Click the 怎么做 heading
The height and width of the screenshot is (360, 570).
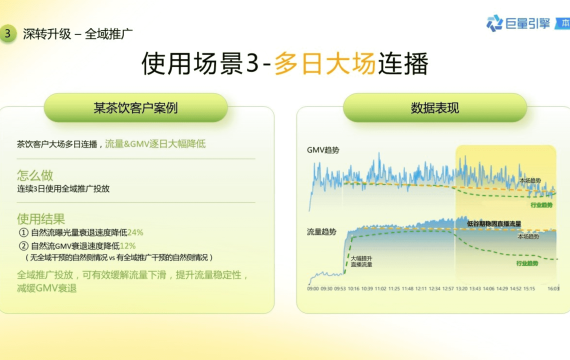coord(35,175)
